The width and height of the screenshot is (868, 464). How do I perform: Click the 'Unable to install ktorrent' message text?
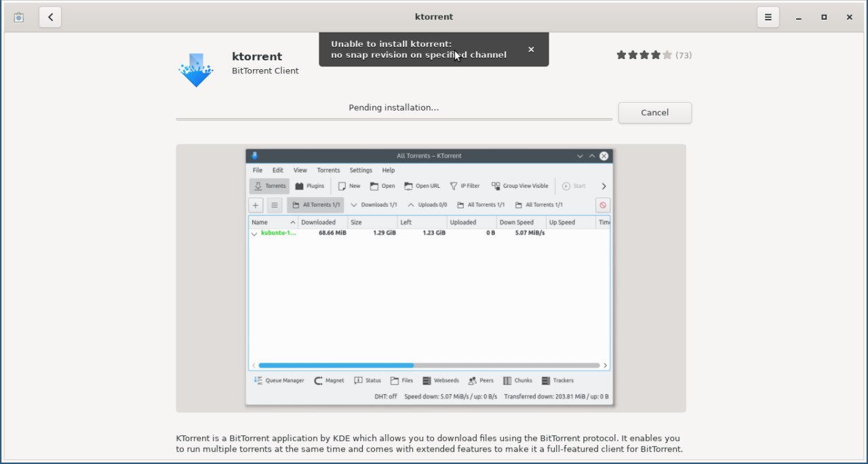click(x=418, y=49)
